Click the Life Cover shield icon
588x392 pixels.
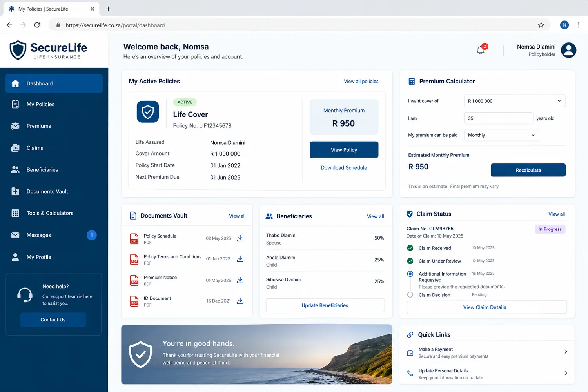(x=148, y=112)
